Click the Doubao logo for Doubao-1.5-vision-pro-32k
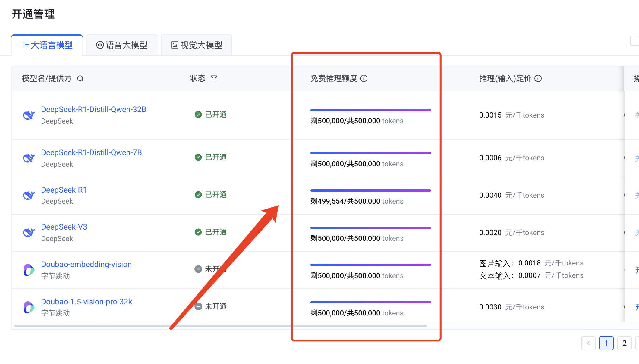The height and width of the screenshot is (364, 639). coord(29,307)
